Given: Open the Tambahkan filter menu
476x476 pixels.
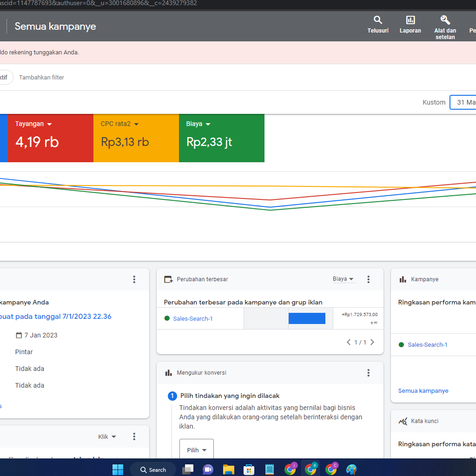Looking at the screenshot, I should (41, 77).
